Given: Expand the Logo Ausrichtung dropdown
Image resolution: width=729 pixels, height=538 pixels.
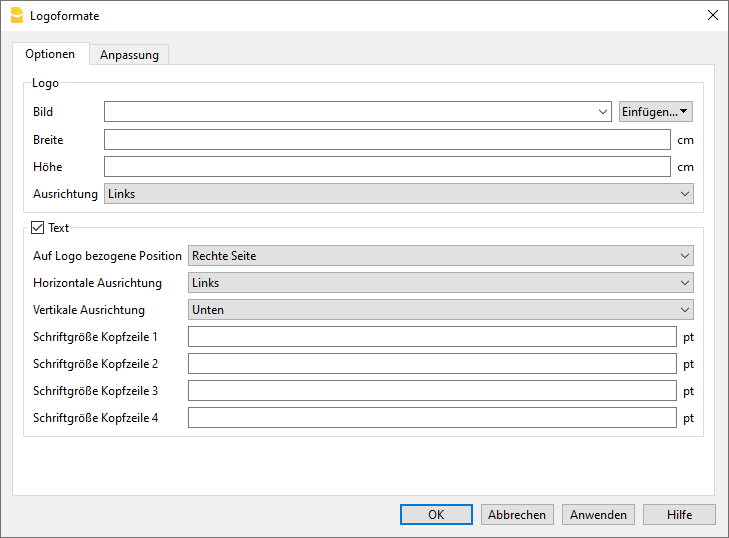Looking at the screenshot, I should tap(398, 194).
